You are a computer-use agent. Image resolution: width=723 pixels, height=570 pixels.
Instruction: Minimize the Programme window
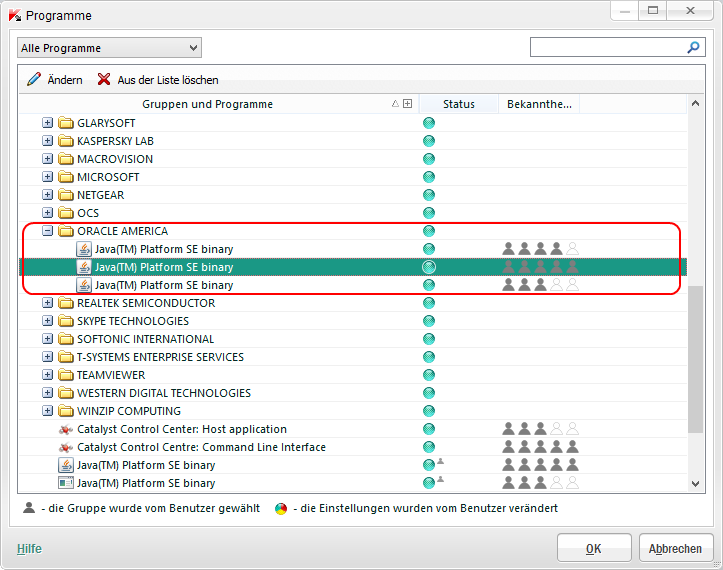[x=625, y=11]
